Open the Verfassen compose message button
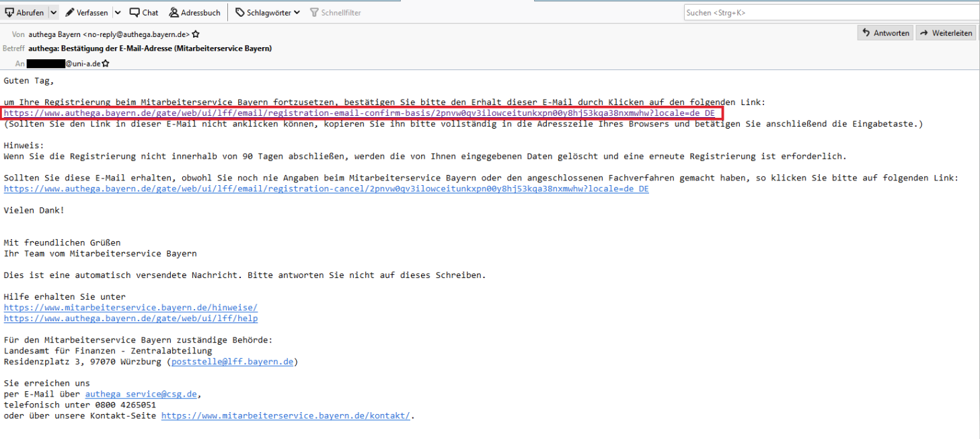Viewport: 980px width, 439px height. [87, 13]
